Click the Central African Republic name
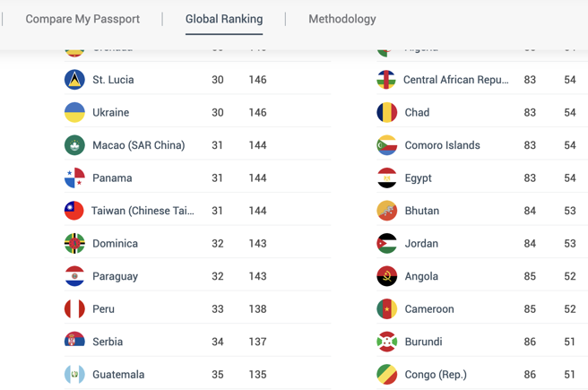This screenshot has width=588, height=390. (455, 80)
